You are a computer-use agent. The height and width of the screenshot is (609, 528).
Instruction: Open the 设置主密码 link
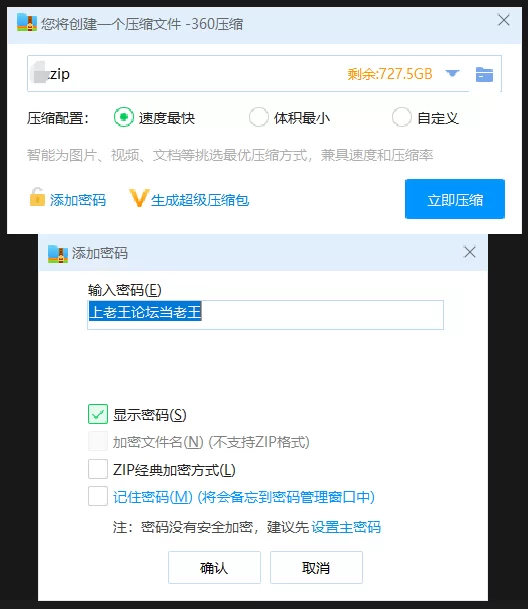[x=346, y=527]
